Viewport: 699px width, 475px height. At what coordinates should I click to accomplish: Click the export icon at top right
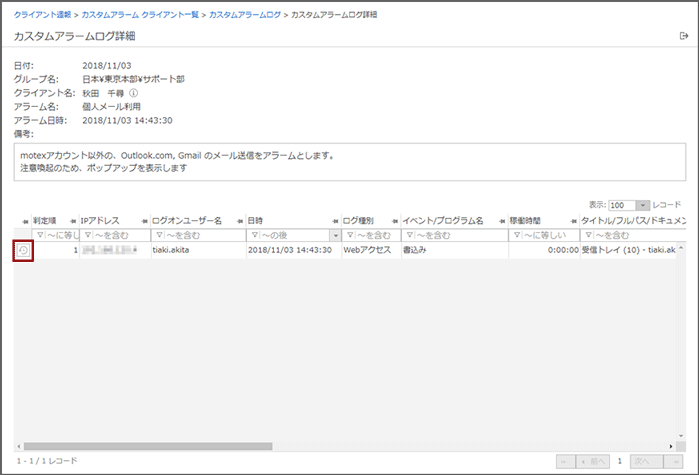684,36
